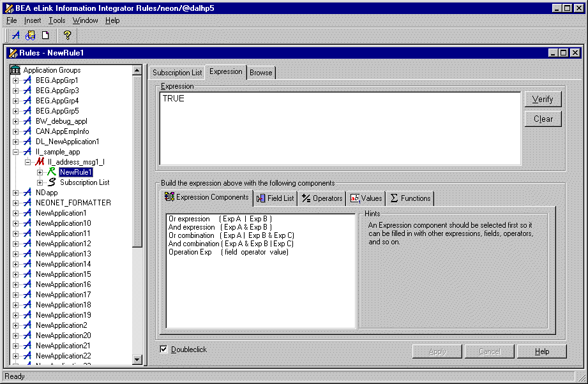
Task: Open the Window menu
Action: tap(85, 20)
